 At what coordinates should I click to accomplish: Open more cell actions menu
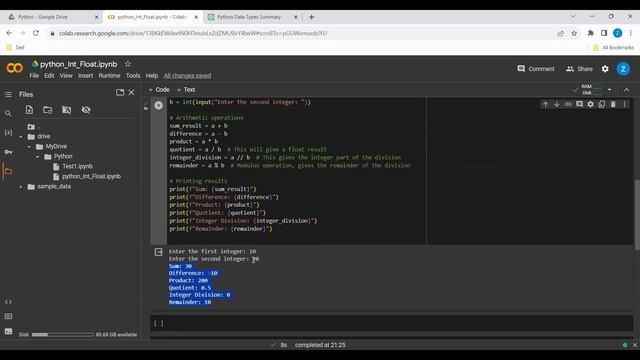pyautogui.click(x=624, y=104)
